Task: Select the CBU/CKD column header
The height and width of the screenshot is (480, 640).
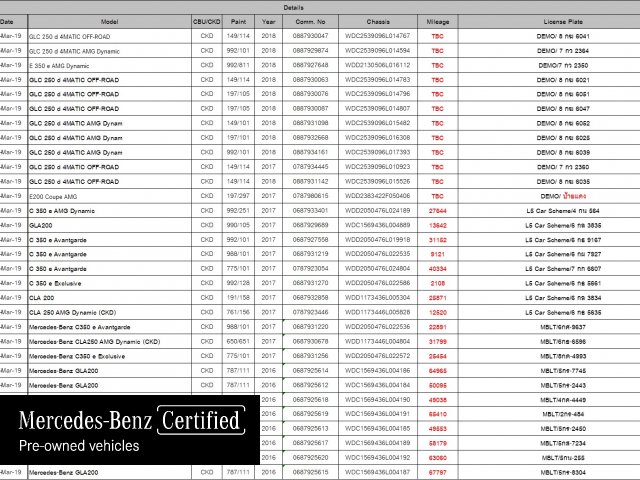Action: pyautogui.click(x=207, y=22)
